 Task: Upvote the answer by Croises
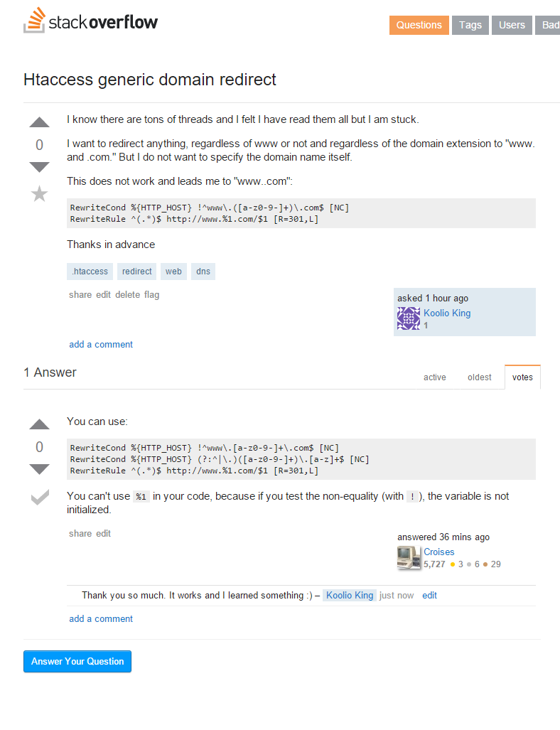(39, 424)
